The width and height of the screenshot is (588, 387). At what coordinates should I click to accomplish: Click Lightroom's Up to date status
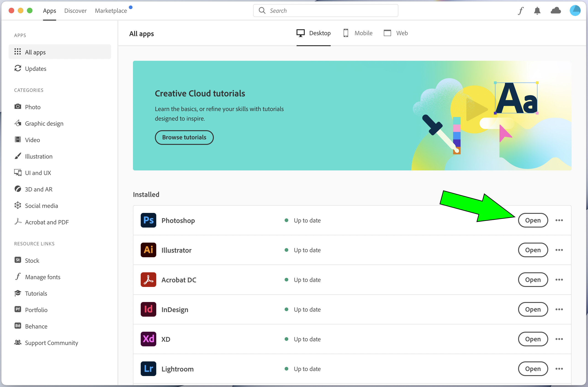pyautogui.click(x=303, y=368)
